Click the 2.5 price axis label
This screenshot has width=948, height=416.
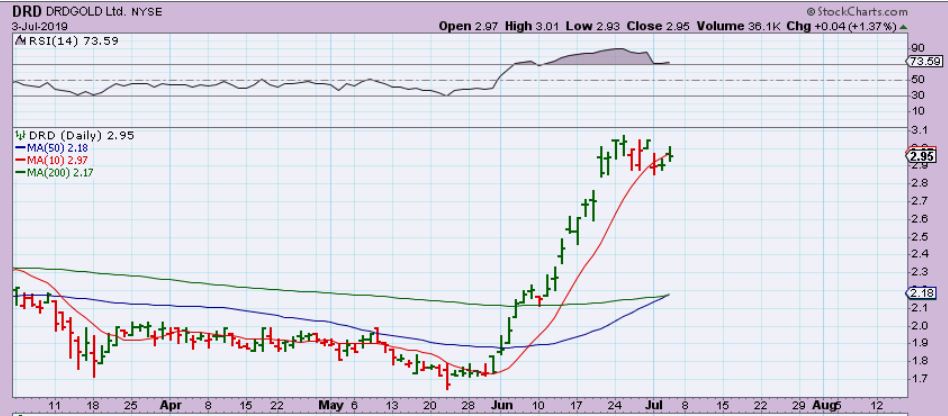click(x=922, y=236)
